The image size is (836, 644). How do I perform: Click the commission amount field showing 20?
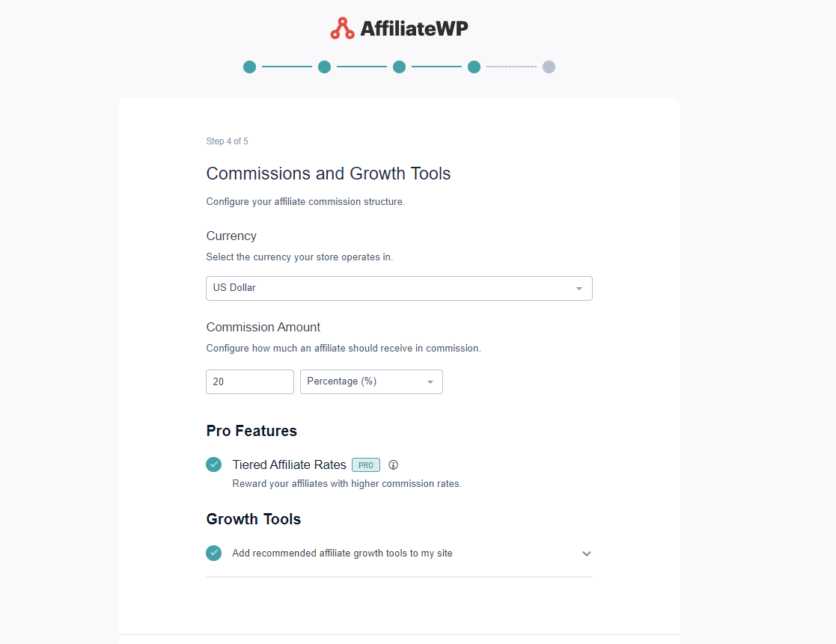250,382
